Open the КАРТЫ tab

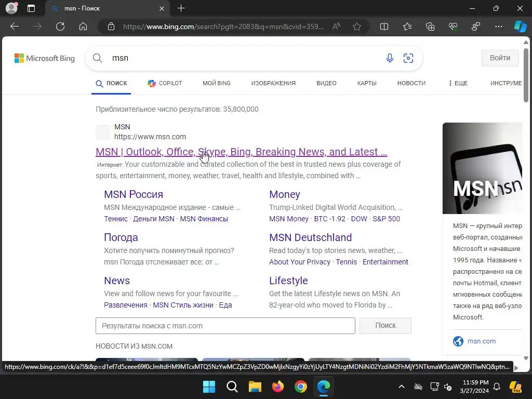pyautogui.click(x=367, y=83)
